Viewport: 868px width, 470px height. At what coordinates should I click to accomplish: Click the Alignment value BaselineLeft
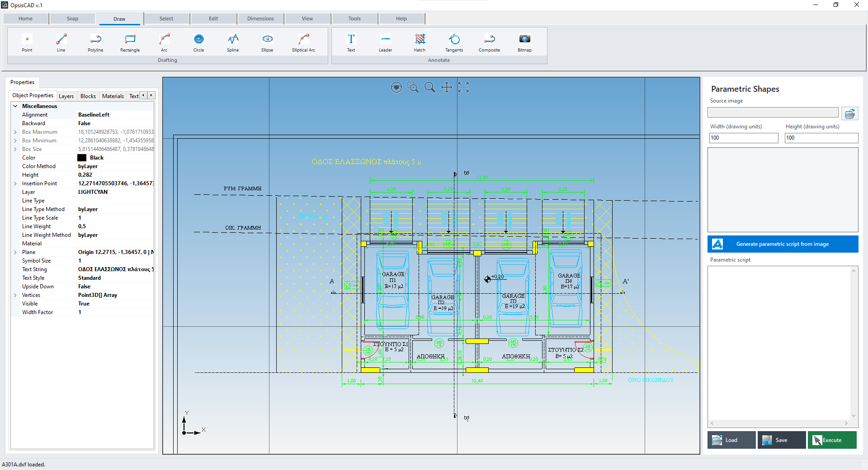click(x=94, y=115)
